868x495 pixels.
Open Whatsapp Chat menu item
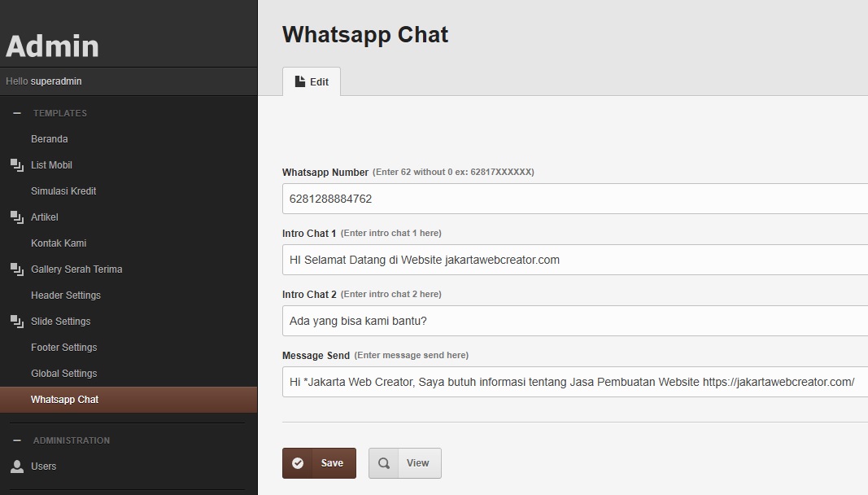click(x=65, y=400)
